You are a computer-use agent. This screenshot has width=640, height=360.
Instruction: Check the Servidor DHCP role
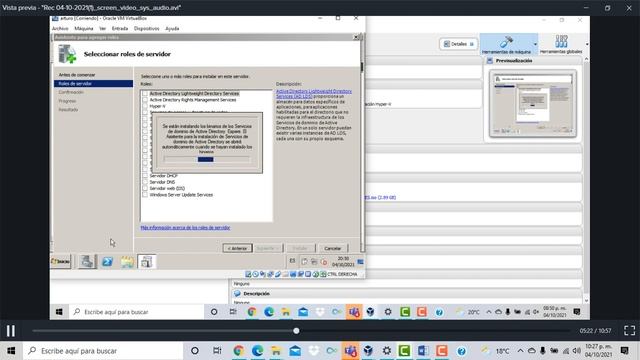pos(145,176)
